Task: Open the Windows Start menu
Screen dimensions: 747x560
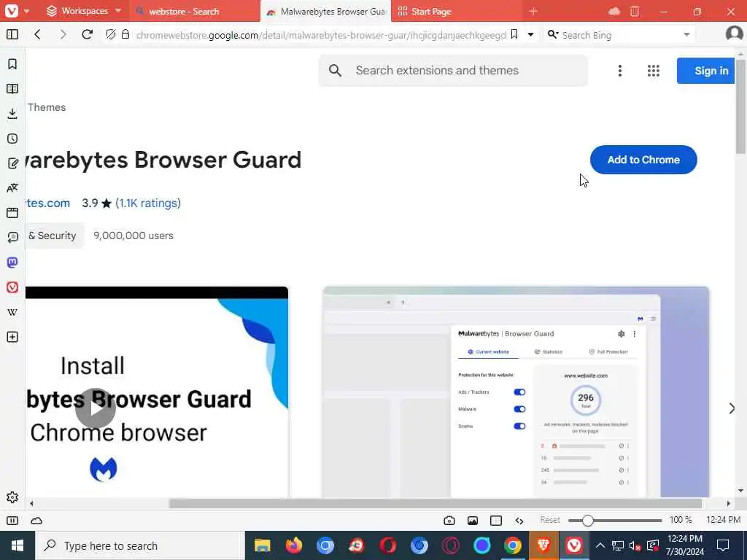Action: pos(18,545)
